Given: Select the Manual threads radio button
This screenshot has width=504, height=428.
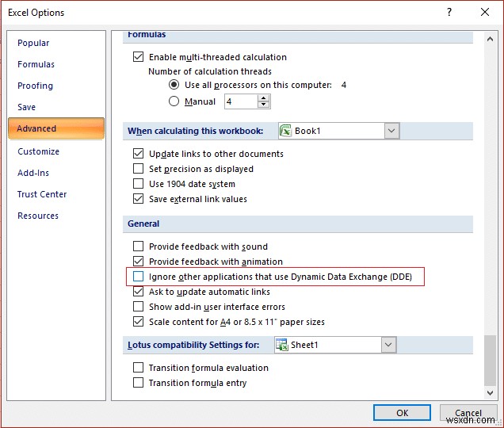Looking at the screenshot, I should 174,101.
